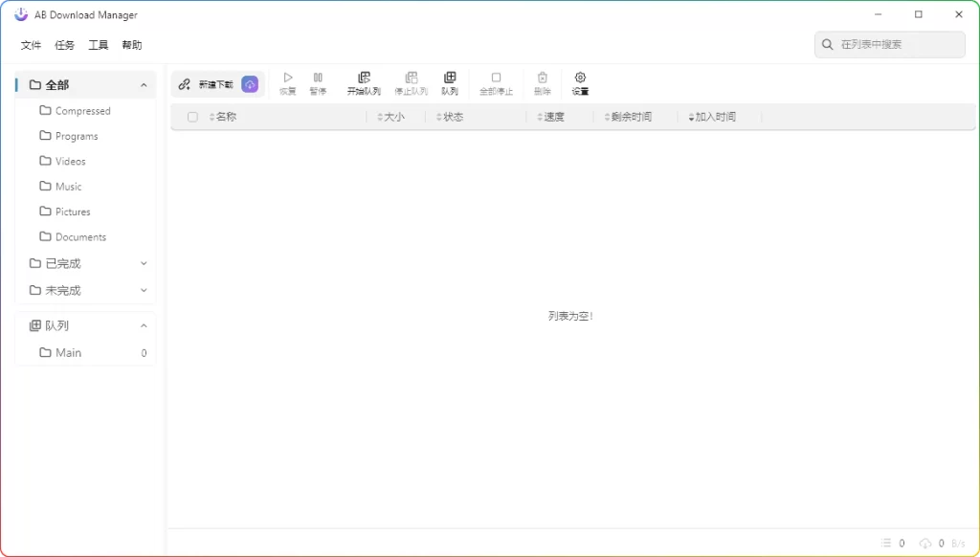Click the 删除 delete icon
This screenshot has width=980, height=557.
click(542, 82)
